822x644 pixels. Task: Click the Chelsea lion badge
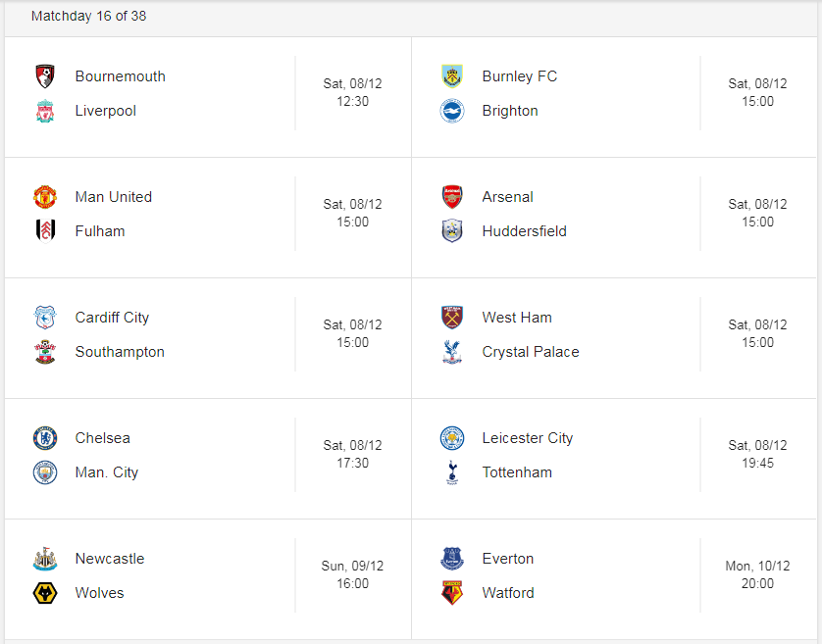click(45, 438)
